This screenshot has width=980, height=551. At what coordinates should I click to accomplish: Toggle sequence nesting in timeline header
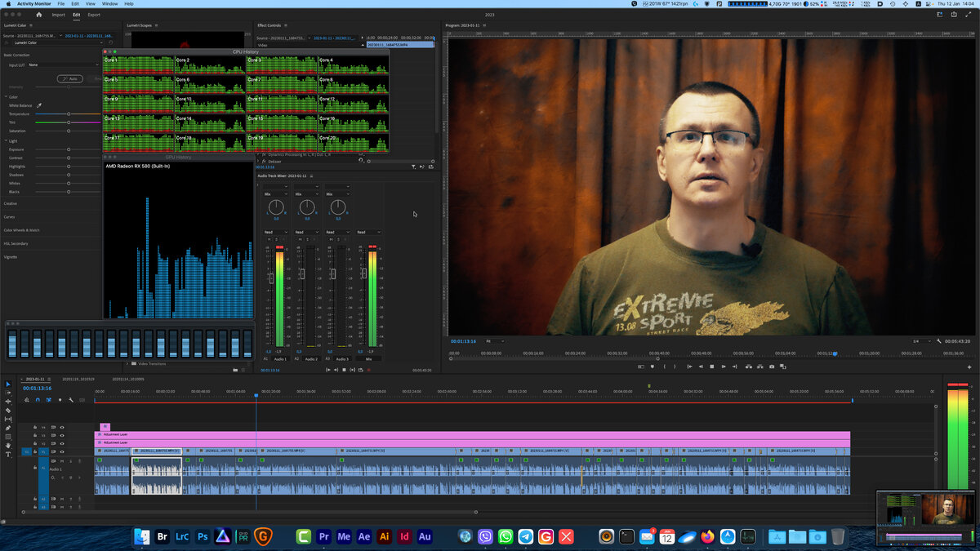pyautogui.click(x=25, y=399)
